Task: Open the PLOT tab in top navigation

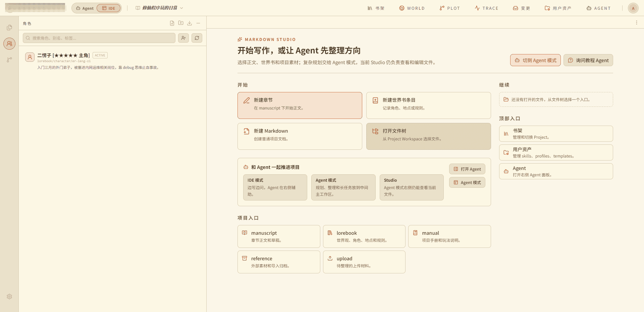Action: pyautogui.click(x=450, y=8)
